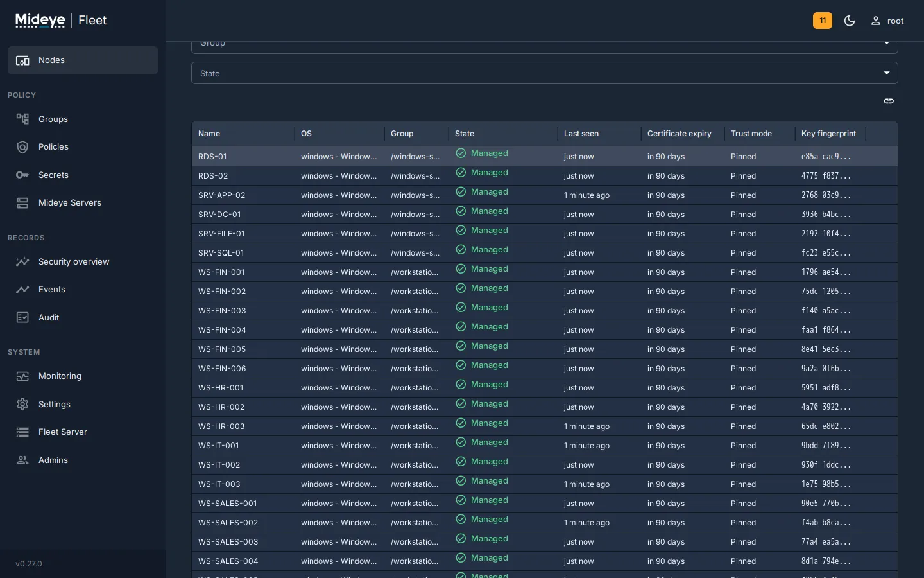Open the Nodes sidebar icon

22,60
